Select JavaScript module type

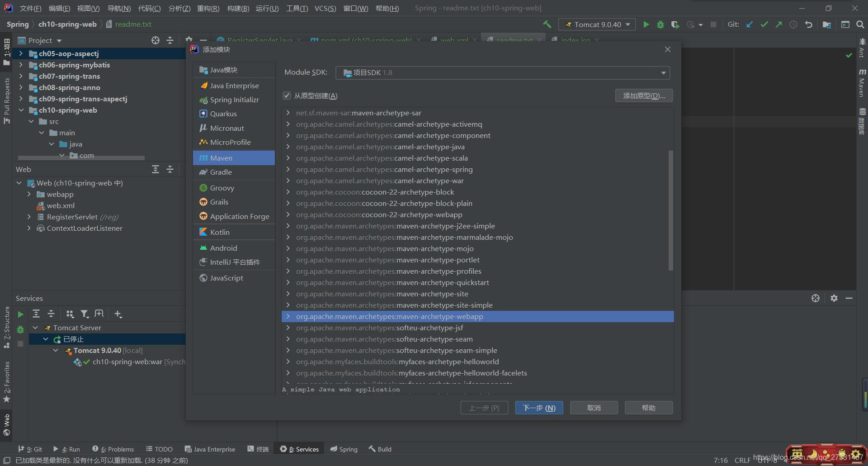234,278
